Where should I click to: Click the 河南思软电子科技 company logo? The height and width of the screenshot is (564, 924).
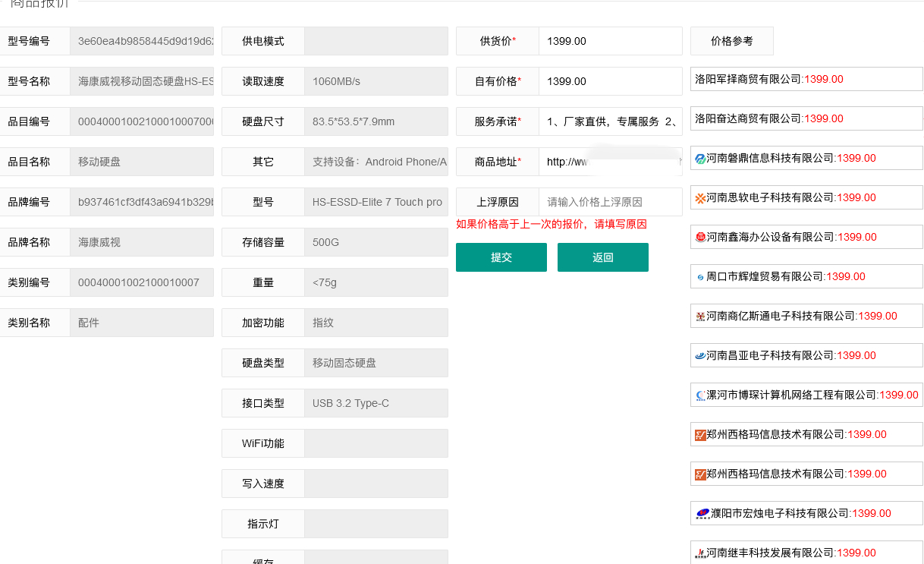(700, 197)
